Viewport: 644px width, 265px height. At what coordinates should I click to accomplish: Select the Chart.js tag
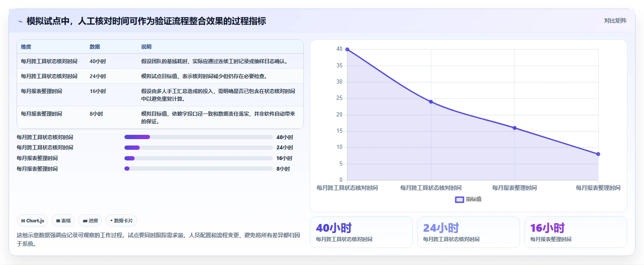click(33, 221)
